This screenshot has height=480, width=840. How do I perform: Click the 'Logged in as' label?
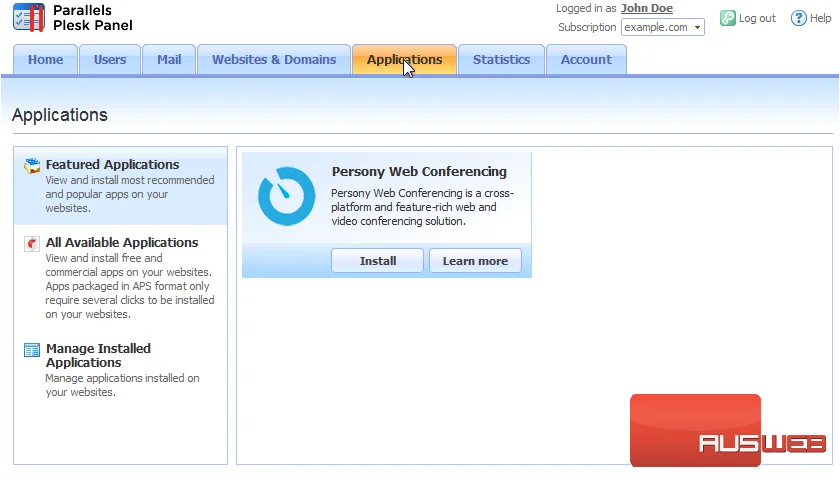(586, 8)
